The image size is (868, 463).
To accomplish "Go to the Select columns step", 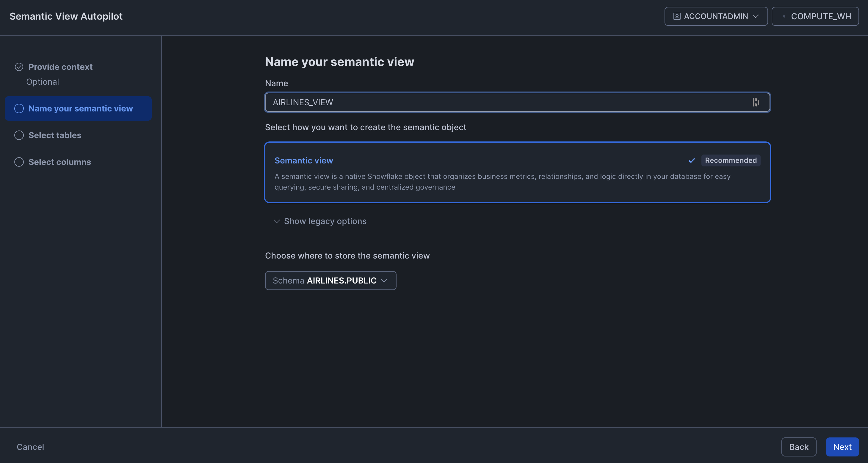I will (59, 162).
